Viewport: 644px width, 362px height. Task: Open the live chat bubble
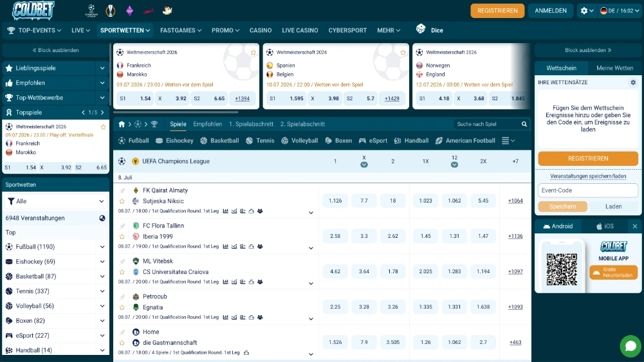pos(630,346)
